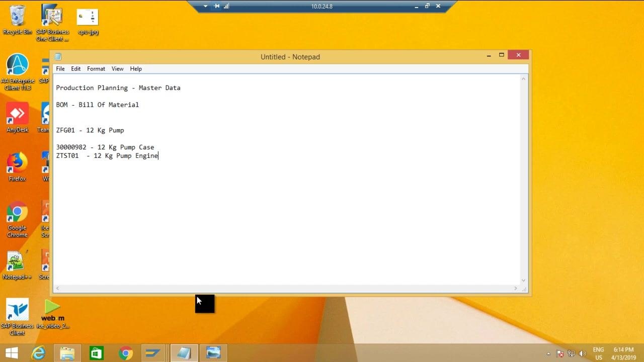Open the Edit menu in Notepad
The height and width of the screenshot is (362, 644).
click(76, 69)
